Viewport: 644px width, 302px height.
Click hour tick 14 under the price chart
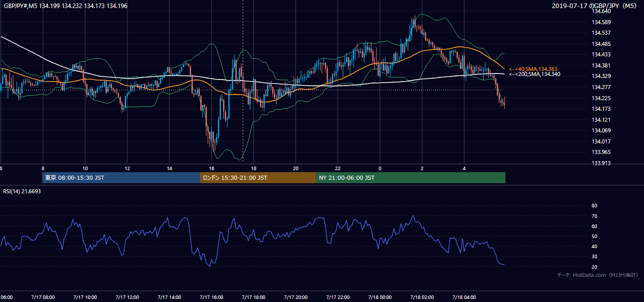point(169,168)
